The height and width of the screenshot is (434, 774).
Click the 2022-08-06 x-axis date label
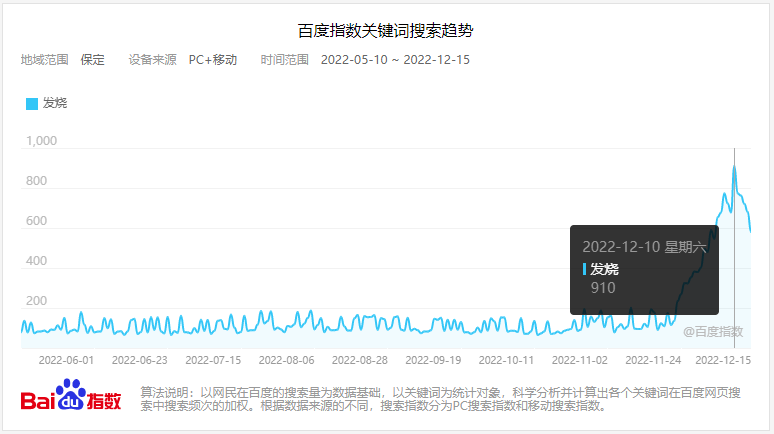pyautogui.click(x=286, y=360)
